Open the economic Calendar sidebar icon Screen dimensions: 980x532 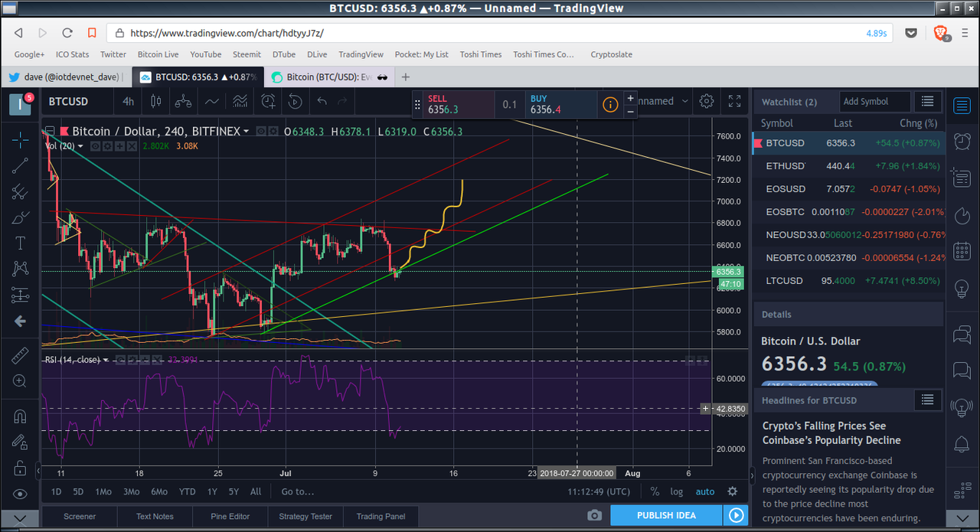click(962, 250)
